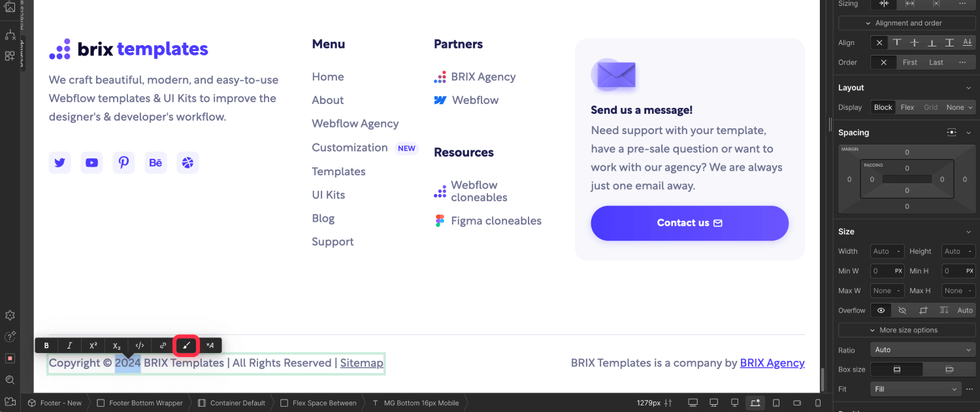Click the Contact us button
The width and height of the screenshot is (980, 412).
(689, 223)
